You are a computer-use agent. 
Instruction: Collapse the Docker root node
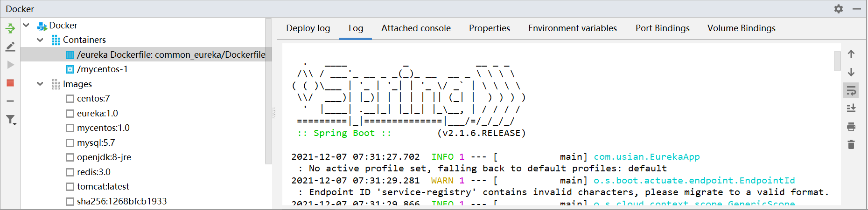(x=26, y=26)
